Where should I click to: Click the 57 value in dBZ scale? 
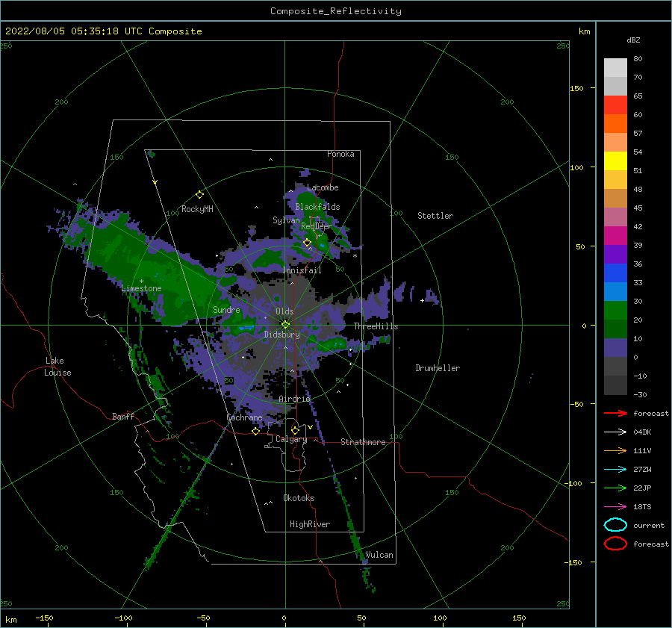638,133
